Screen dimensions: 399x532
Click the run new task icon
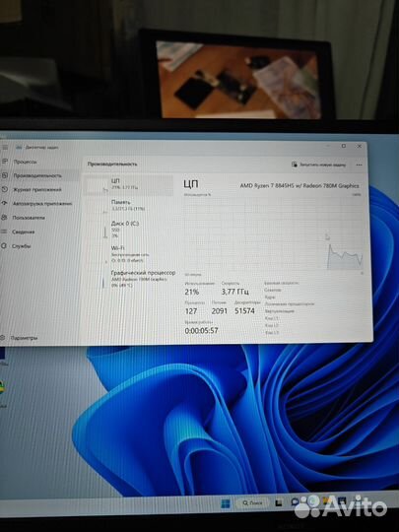tap(295, 165)
